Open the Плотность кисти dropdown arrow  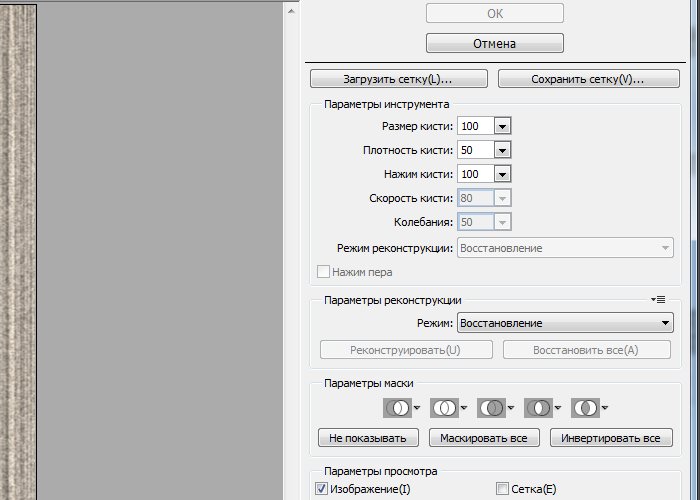point(503,150)
